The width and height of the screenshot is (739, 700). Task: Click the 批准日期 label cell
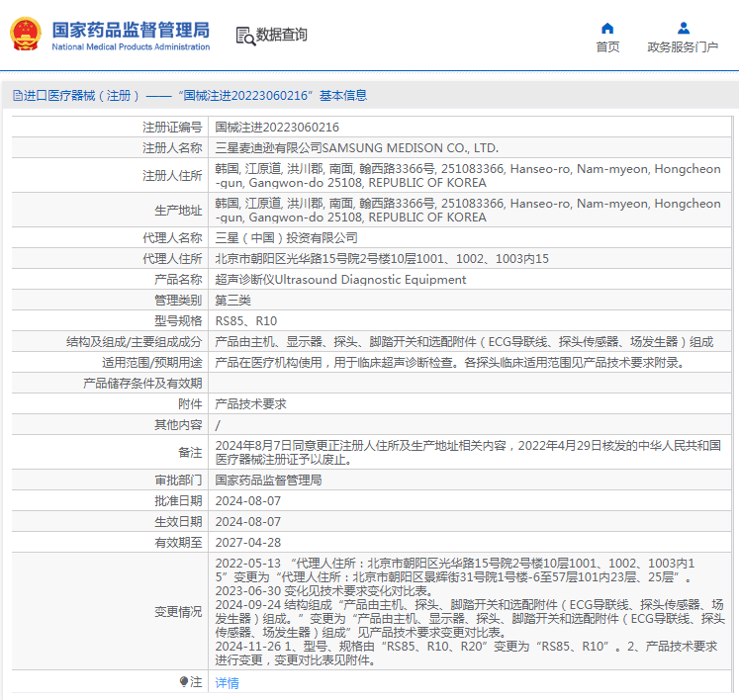(110, 500)
